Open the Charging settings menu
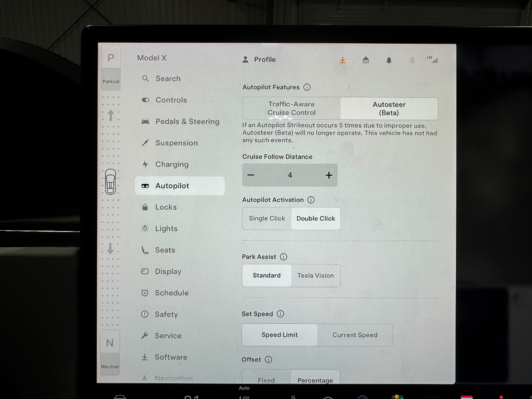Screen dimensions: 532x399 click(172, 165)
